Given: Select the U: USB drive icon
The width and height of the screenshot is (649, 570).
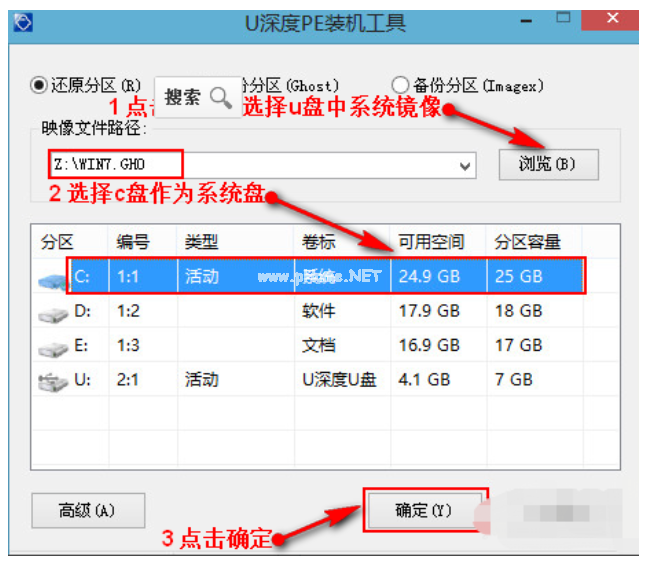Looking at the screenshot, I should (50, 381).
